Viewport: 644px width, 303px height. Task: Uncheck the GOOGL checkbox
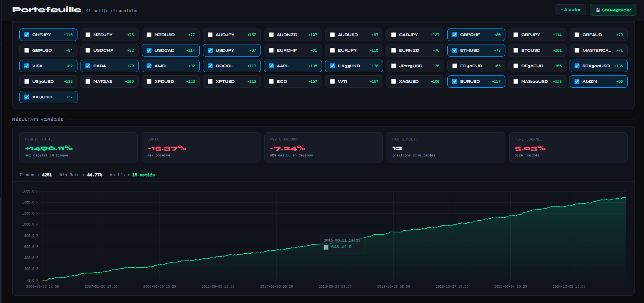[210, 66]
